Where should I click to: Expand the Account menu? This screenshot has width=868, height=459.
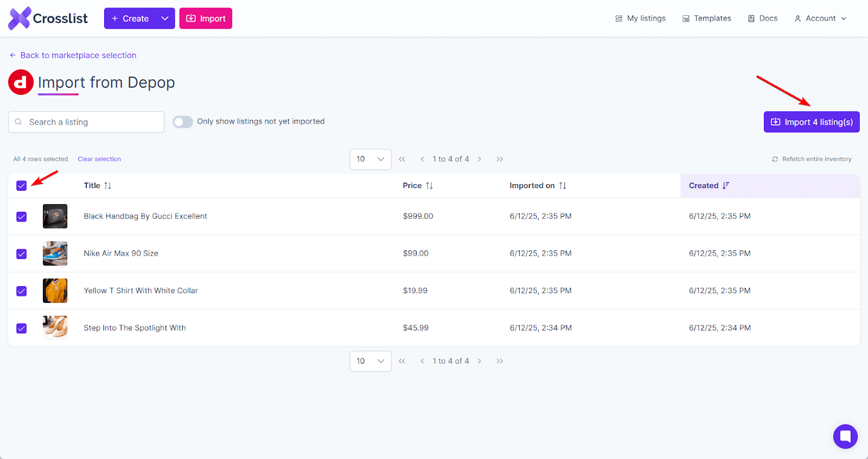[x=820, y=18]
